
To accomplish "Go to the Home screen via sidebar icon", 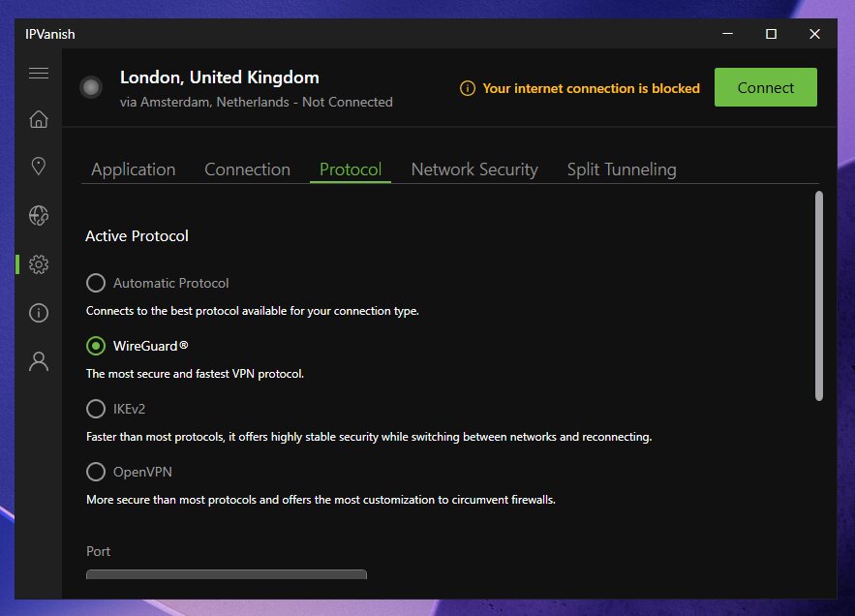I will [x=39, y=119].
